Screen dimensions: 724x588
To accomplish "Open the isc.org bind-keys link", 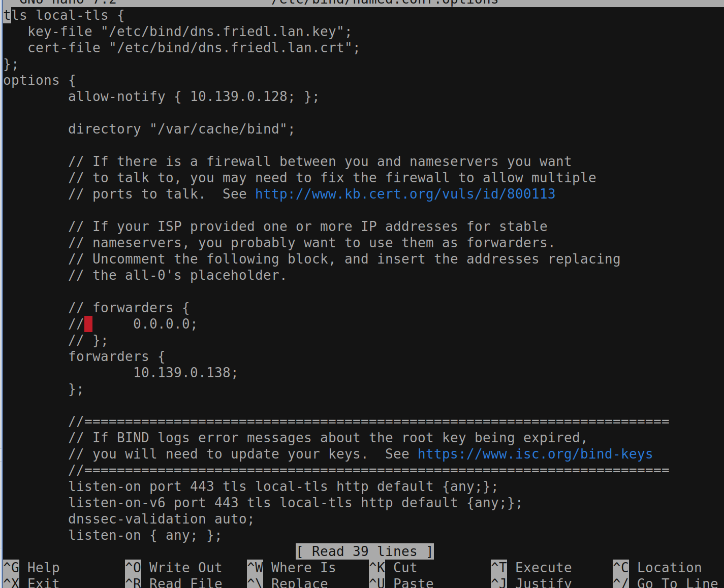I will [534, 454].
